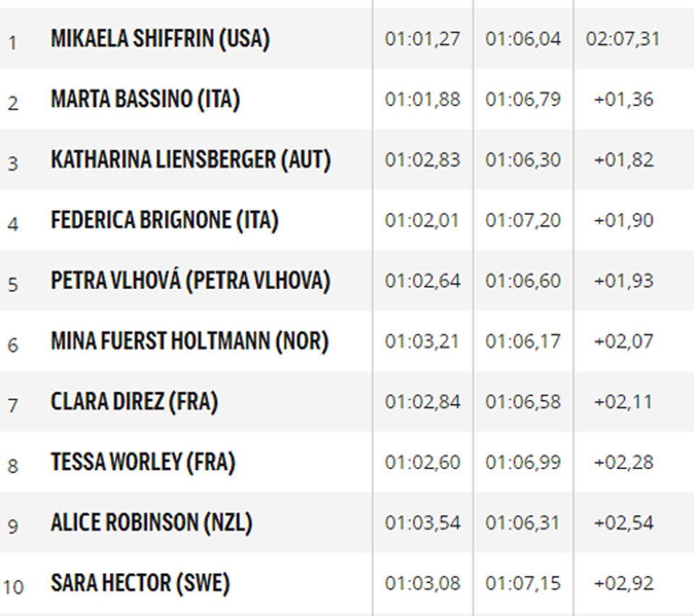Screen dimensions: 694x616
Task: Click Direz's time gap +02,11
Action: pos(623,402)
